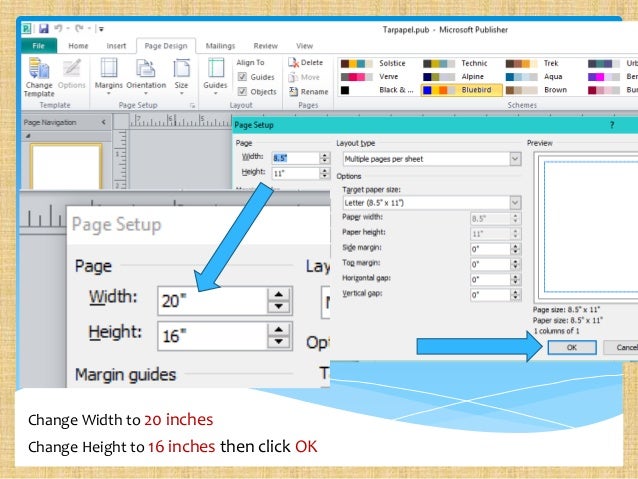The height and width of the screenshot is (479, 638).
Task: Click the OK button
Action: 572,347
